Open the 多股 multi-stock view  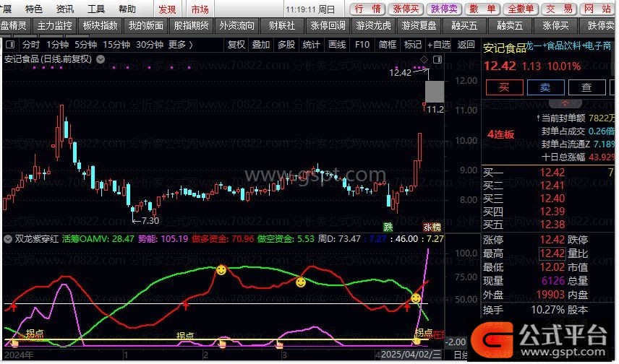pos(286,45)
